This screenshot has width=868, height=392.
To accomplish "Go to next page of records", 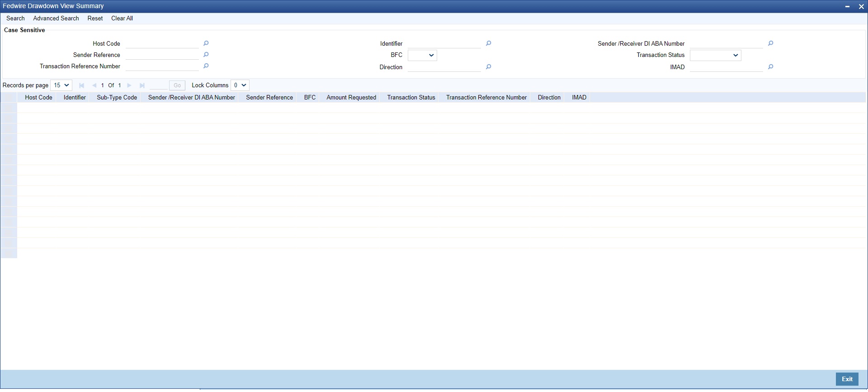I will (129, 85).
